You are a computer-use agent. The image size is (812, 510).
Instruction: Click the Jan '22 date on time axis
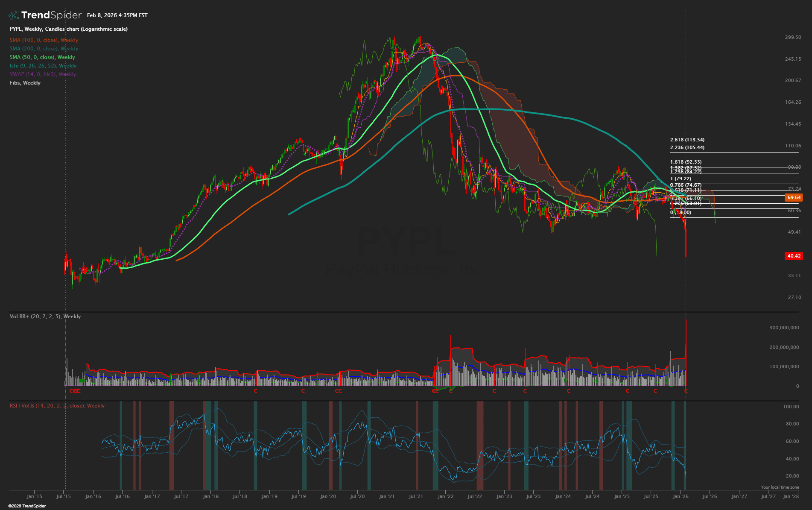coord(445,496)
